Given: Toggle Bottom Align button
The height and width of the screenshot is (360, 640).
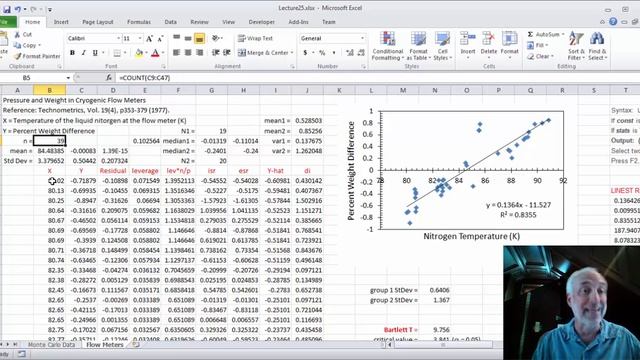Looking at the screenshot, I should click(200, 38).
